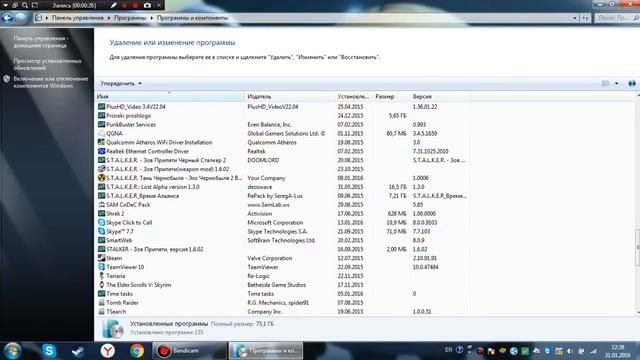Click the Terraria tree icon
The image size is (640, 360).
click(x=101, y=276)
